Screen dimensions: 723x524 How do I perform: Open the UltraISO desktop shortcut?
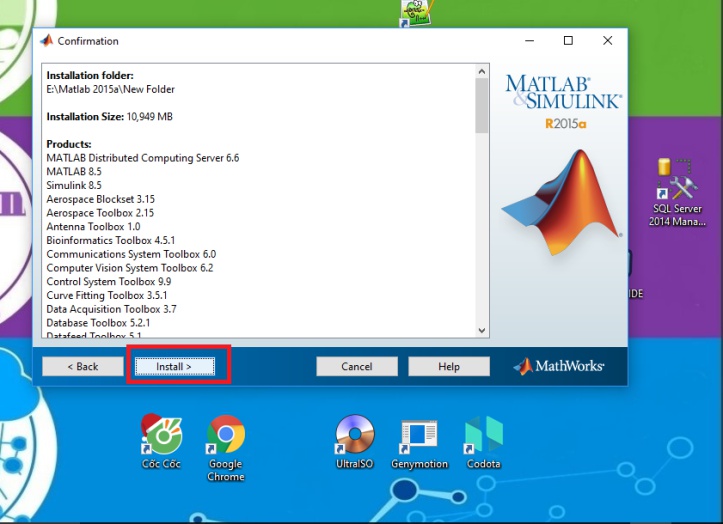point(355,442)
